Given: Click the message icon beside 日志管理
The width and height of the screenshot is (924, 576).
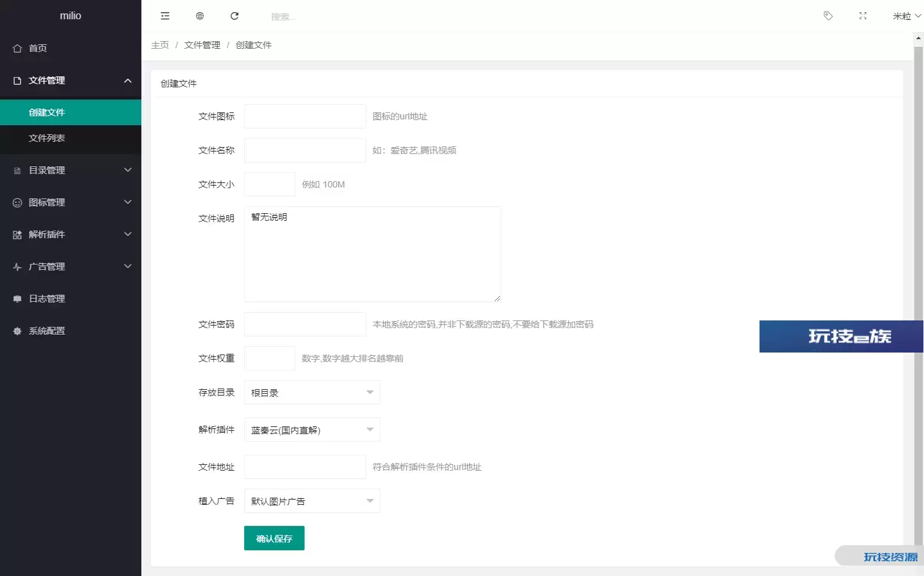Looking at the screenshot, I should tap(17, 299).
